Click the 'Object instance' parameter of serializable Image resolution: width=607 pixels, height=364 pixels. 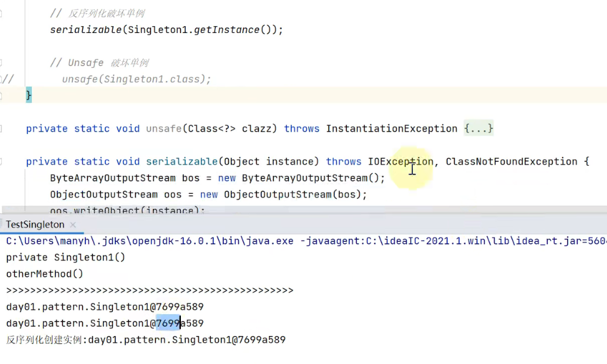(x=269, y=161)
